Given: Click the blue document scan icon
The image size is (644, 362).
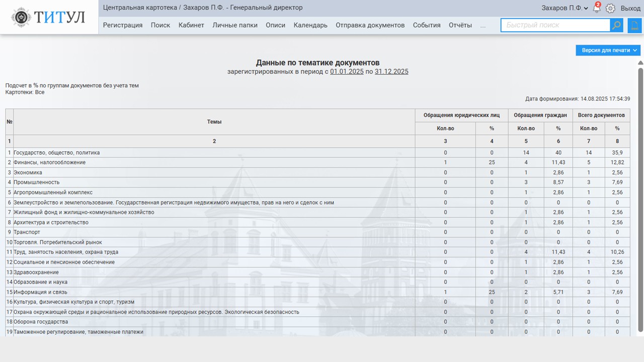Looking at the screenshot, I should 634,25.
